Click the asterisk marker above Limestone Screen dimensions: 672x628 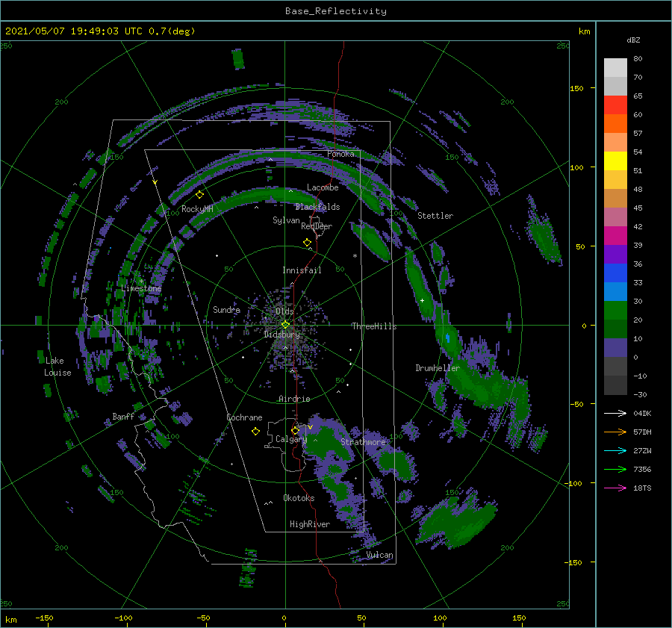[x=141, y=282]
